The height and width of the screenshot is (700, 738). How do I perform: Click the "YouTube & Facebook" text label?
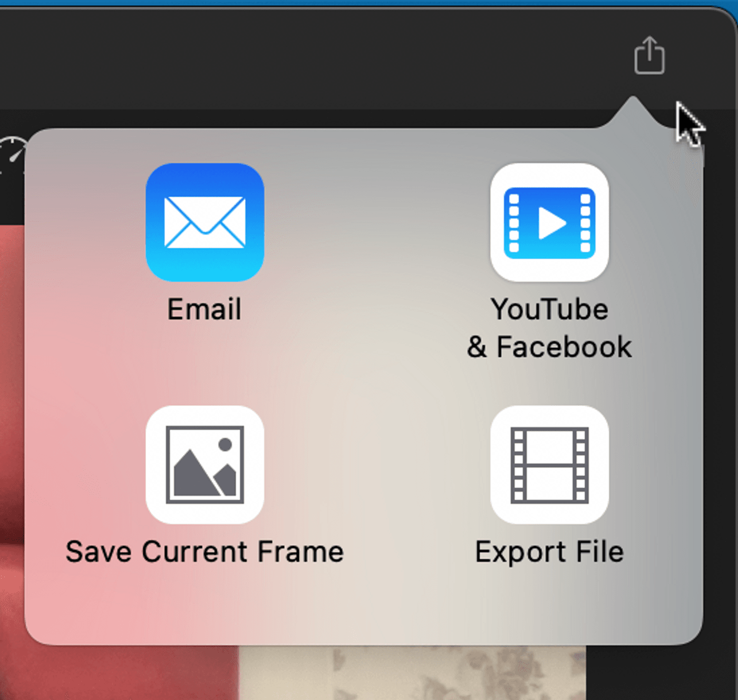[549, 328]
